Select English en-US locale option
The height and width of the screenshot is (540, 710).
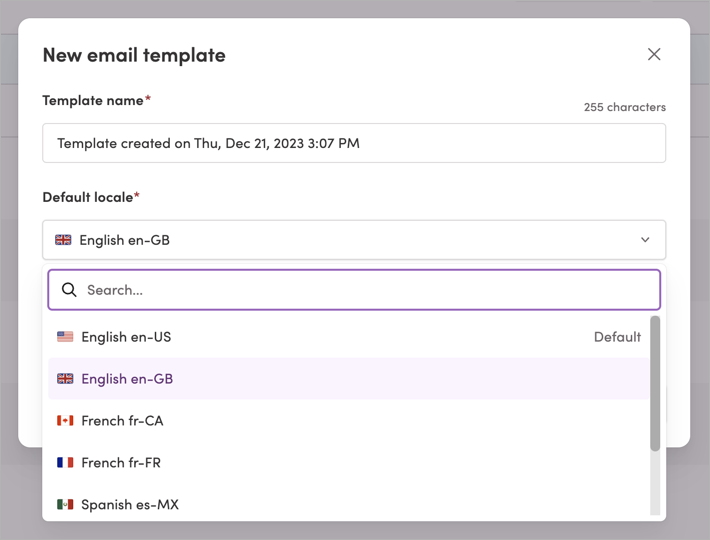pos(349,337)
